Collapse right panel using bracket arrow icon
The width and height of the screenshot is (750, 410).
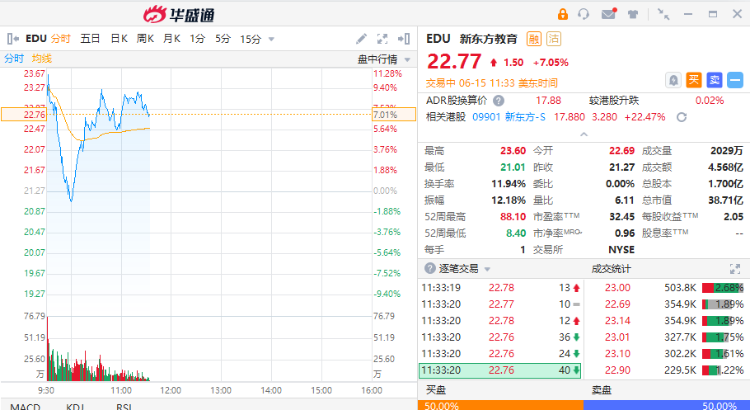pos(404,39)
